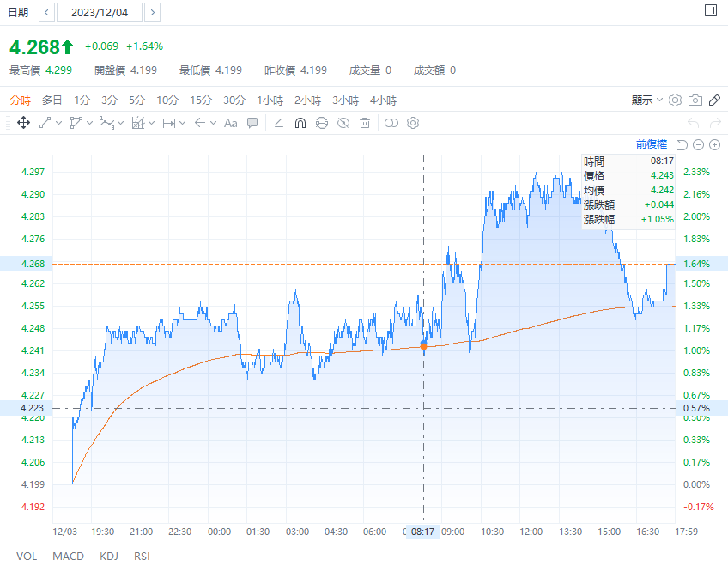Select the 30分 interval tab
The image size is (728, 572).
click(234, 100)
